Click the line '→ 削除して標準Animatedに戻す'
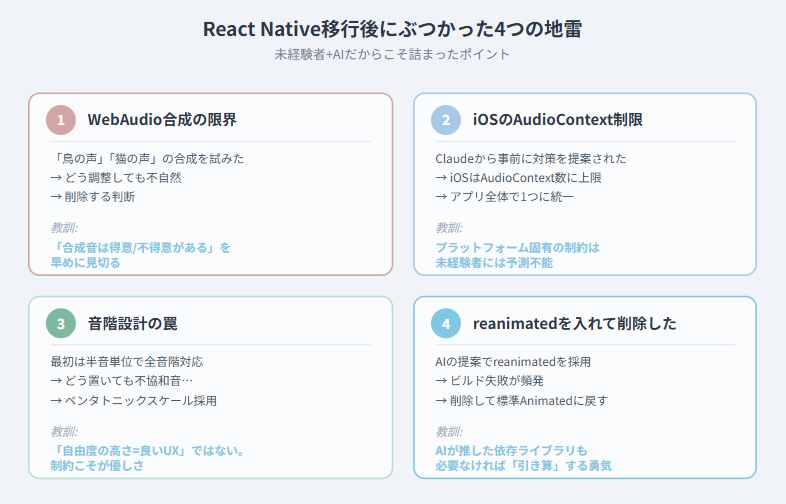The height and width of the screenshot is (504, 786). 521,401
